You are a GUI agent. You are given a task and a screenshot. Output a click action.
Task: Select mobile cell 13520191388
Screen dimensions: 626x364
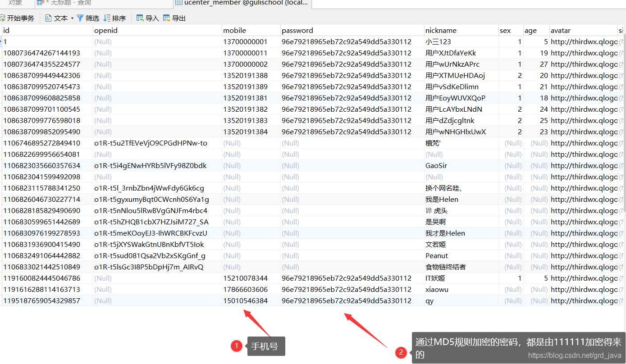coord(251,76)
